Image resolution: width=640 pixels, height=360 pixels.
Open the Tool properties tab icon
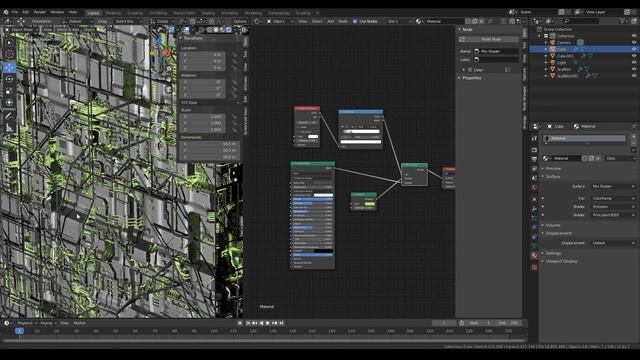tap(534, 139)
